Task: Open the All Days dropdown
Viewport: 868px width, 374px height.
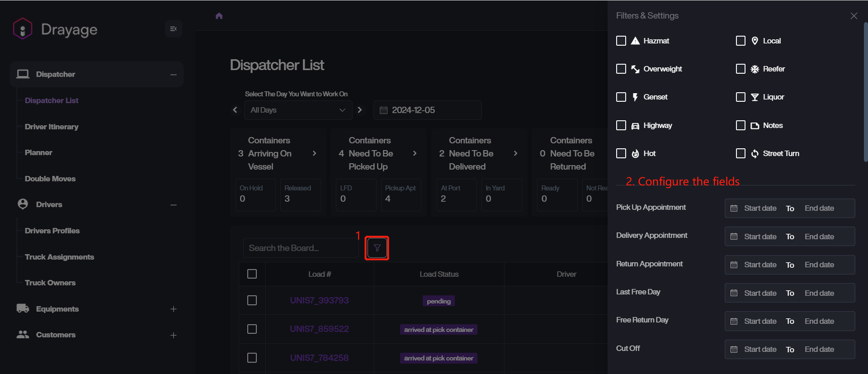Action: 298,110
